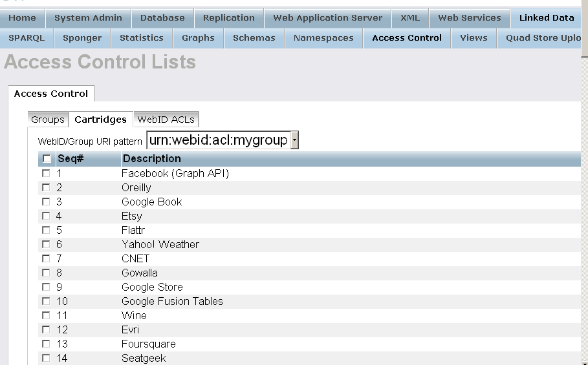Select the Foursquare row checkbox

[x=46, y=344]
